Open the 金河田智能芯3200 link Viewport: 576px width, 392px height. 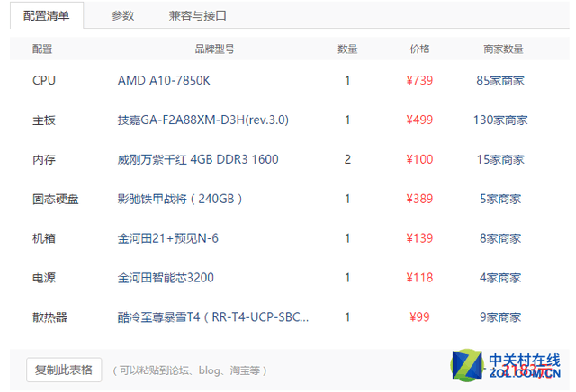pyautogui.click(x=166, y=278)
